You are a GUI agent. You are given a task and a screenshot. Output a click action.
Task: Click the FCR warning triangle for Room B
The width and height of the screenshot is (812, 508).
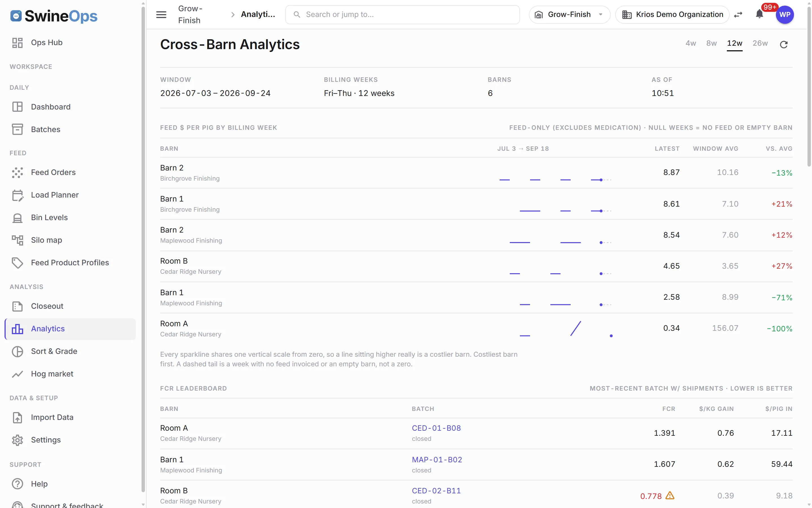tap(670, 496)
